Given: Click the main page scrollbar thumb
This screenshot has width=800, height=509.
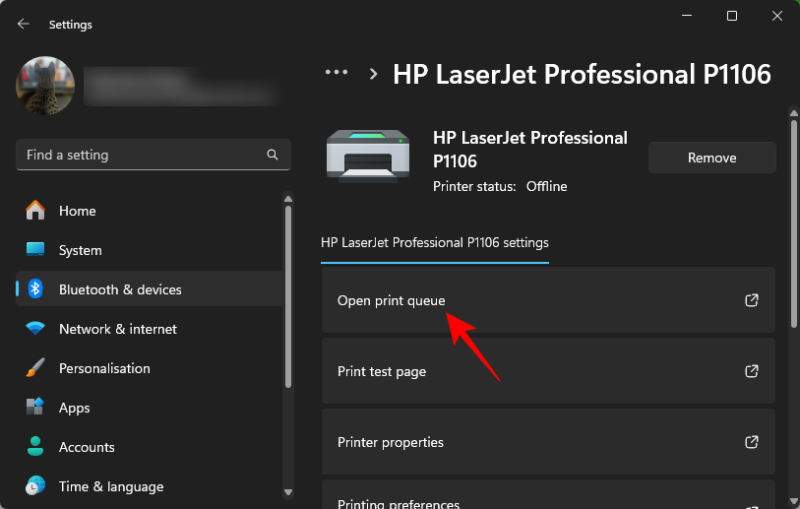Looking at the screenshot, I should [793, 224].
